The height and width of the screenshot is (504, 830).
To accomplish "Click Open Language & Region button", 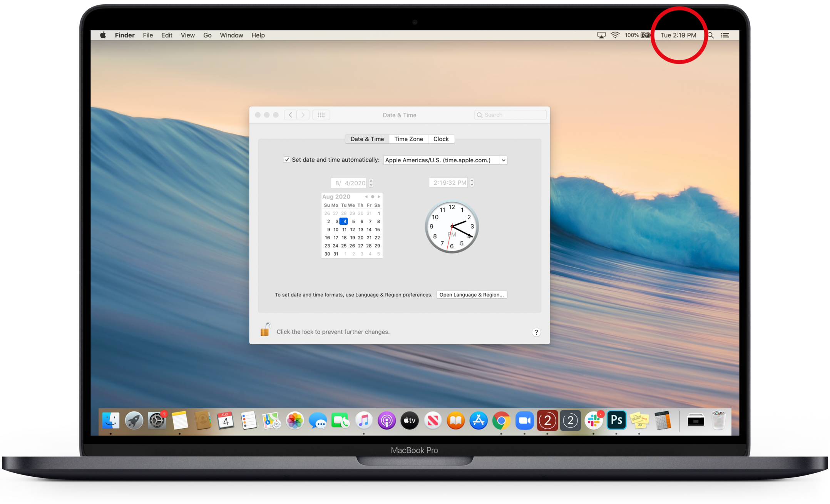I will point(472,295).
